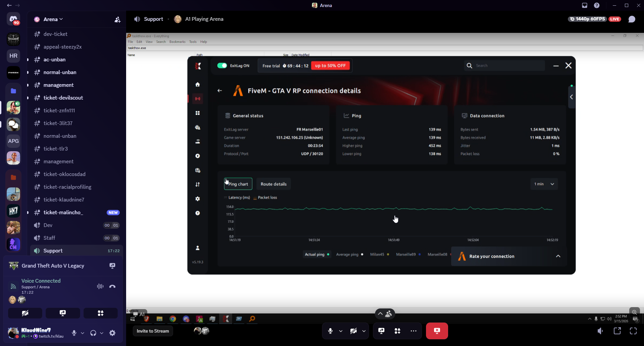Stop watching with the red disconnect button
Viewport: 644px width, 346px height.
tap(437, 331)
